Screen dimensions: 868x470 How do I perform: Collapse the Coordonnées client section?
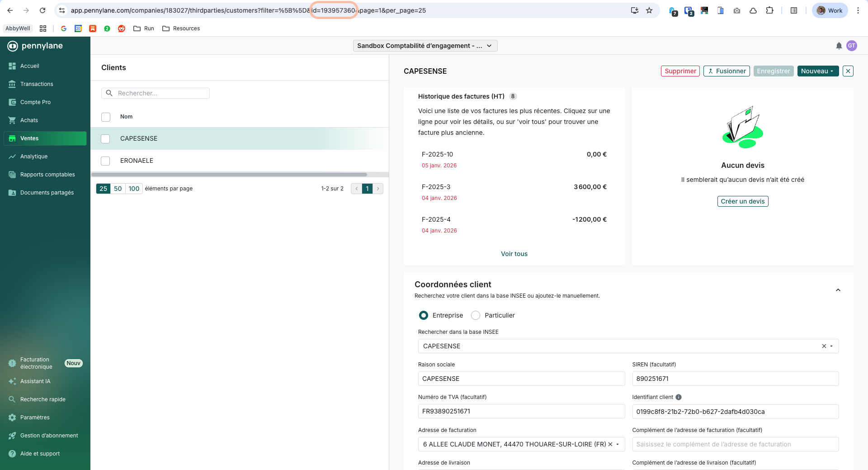(838, 290)
